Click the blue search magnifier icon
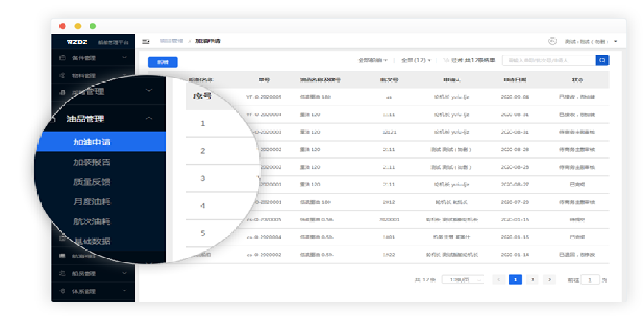This screenshot has height=320, width=644. 602,60
